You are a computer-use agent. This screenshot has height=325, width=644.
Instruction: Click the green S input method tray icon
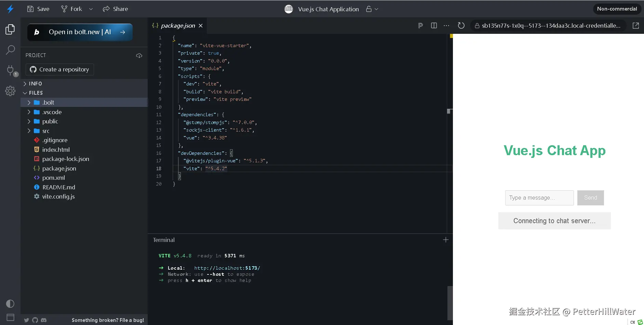[640, 322]
